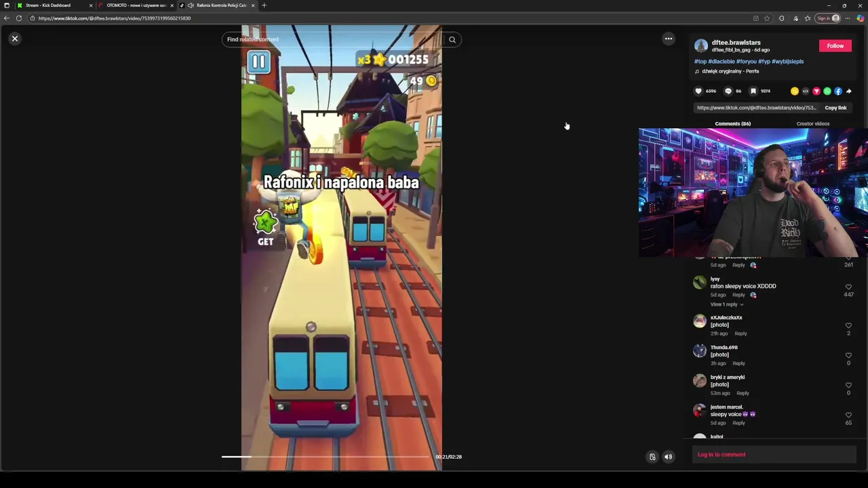Like lysy's comment
The width and height of the screenshot is (868, 488).
848,287
